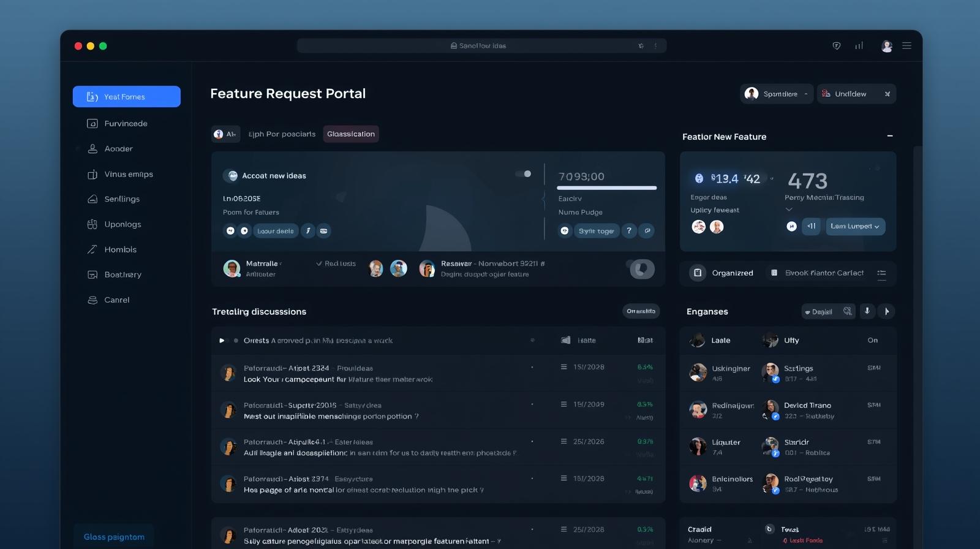The width and height of the screenshot is (980, 549).
Task: Click the Boatinery sidebar icon
Action: click(92, 274)
